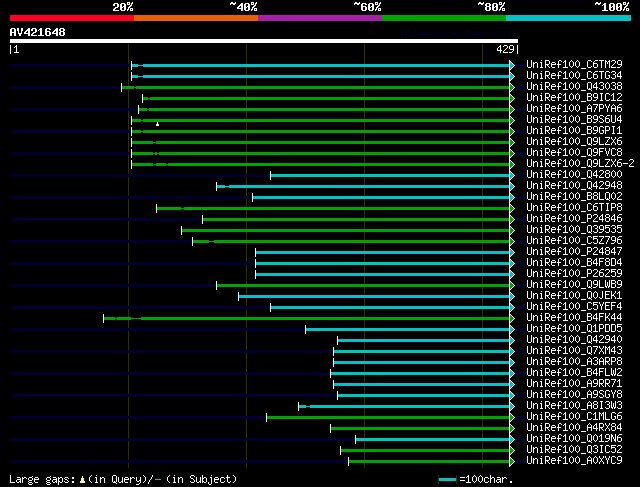Select the UniRef100_C5Z796 label

(x=574, y=241)
